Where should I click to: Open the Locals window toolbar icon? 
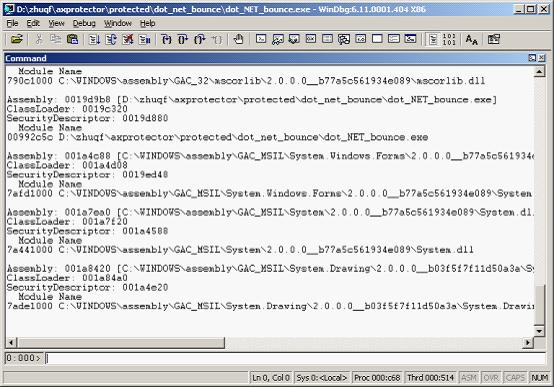click(294, 39)
